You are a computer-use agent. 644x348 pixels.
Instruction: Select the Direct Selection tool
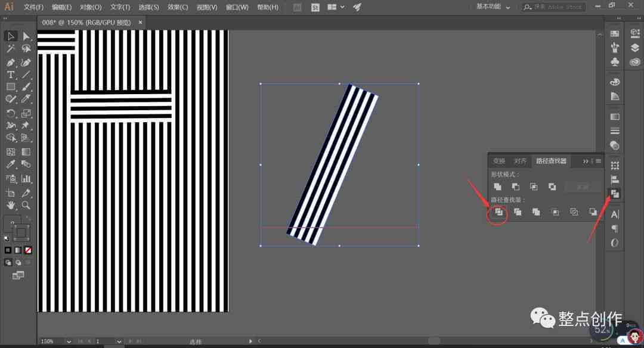[x=26, y=36]
